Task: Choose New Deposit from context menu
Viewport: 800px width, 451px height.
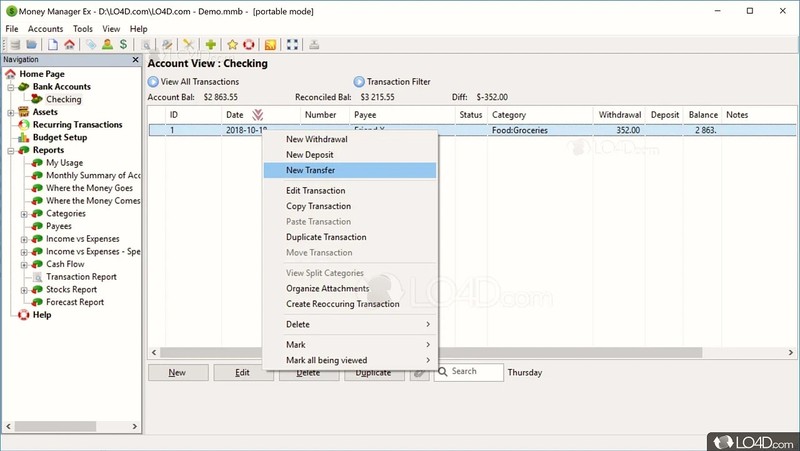Action: click(350, 155)
